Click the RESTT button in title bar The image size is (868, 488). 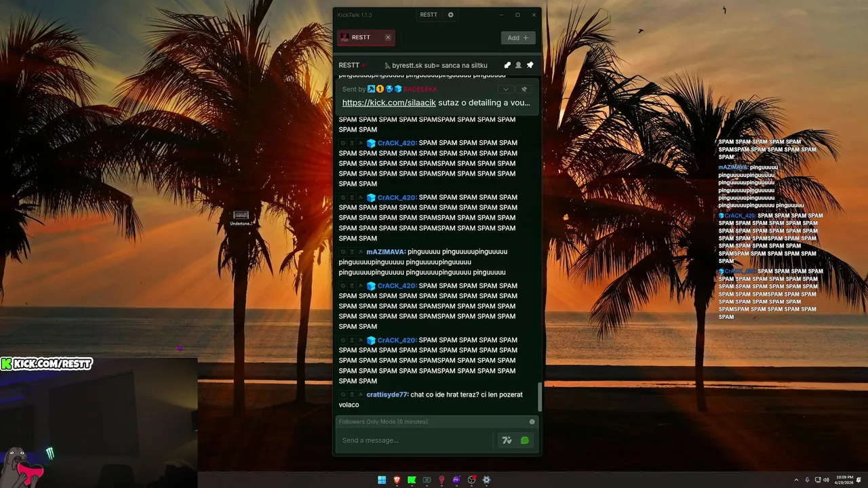click(x=429, y=15)
